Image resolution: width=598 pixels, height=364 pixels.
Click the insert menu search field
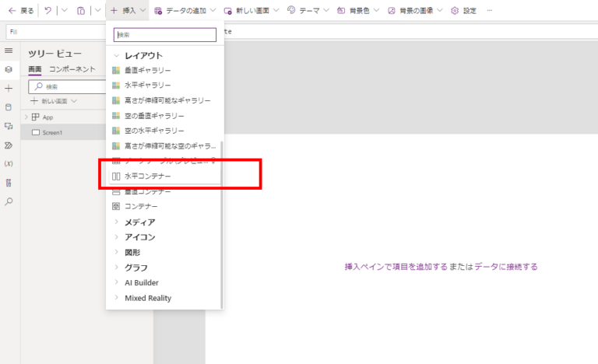[x=165, y=35]
